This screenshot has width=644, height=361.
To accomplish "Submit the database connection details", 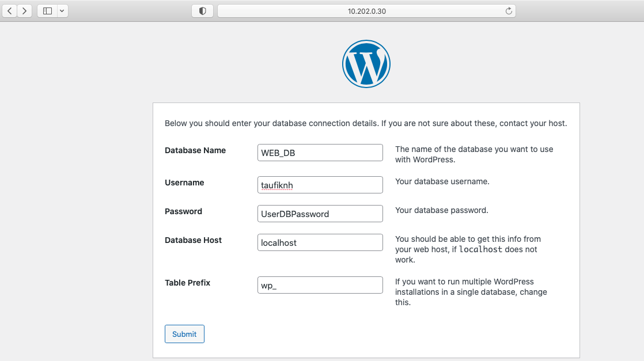I will (184, 334).
